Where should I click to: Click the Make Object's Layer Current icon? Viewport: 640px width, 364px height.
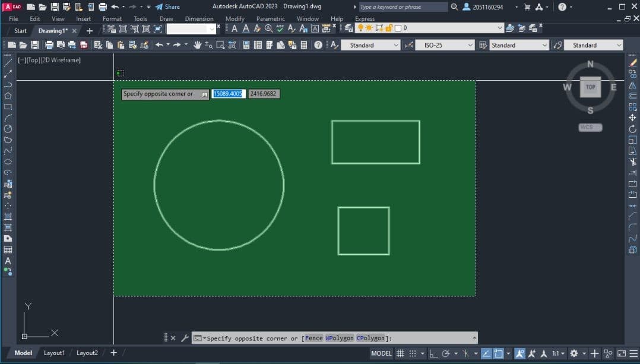(x=510, y=28)
